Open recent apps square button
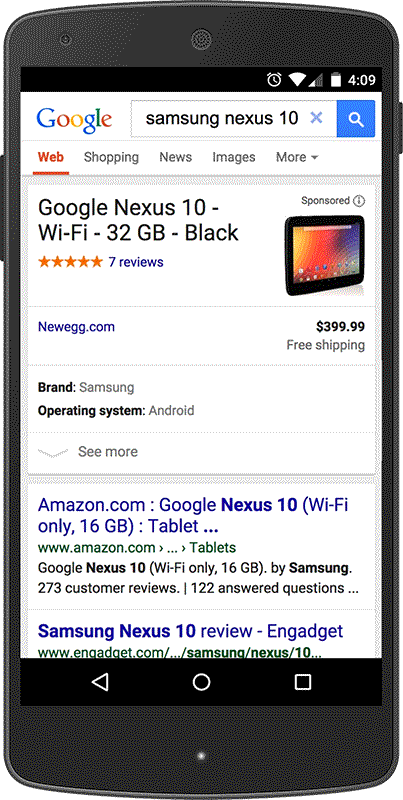 [x=303, y=682]
